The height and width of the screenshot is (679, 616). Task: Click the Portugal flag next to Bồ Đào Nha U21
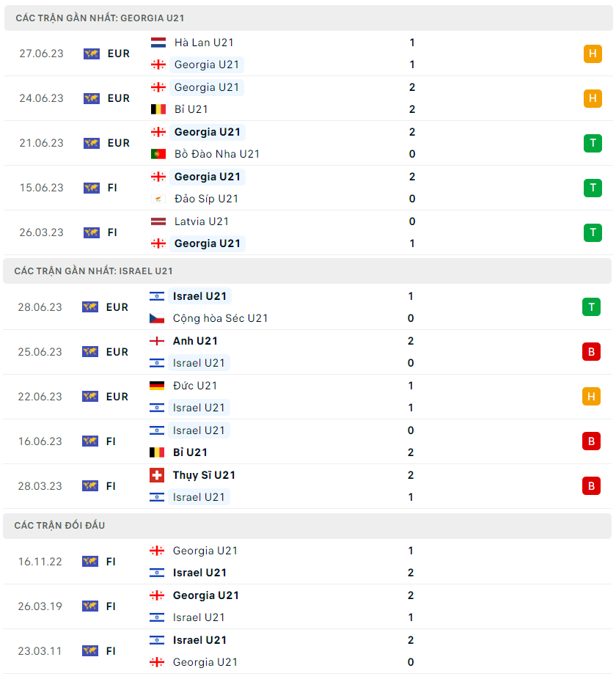click(x=158, y=154)
